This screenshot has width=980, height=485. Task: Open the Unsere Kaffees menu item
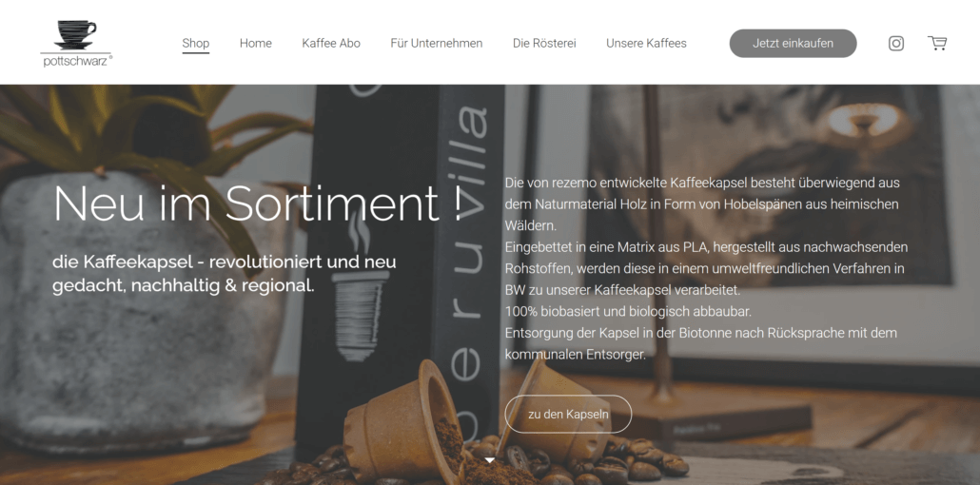(646, 43)
